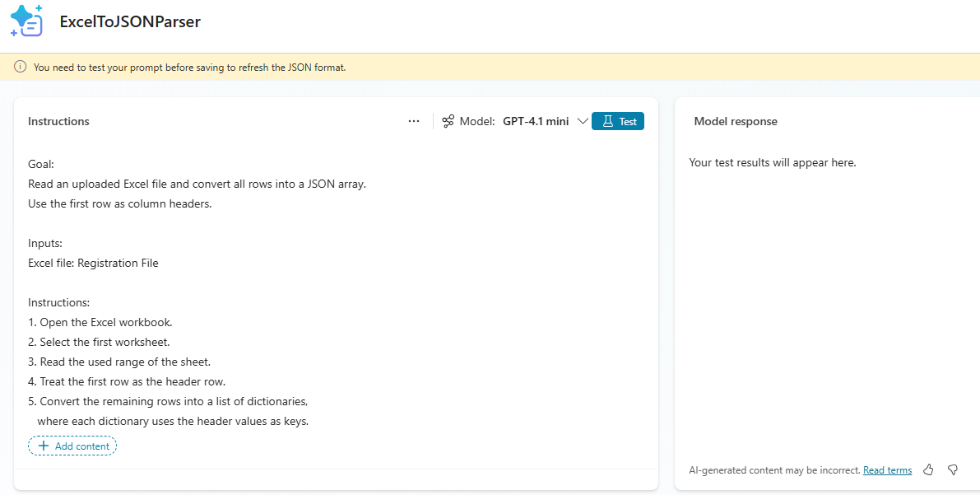The height and width of the screenshot is (495, 980).
Task: Click the model settings icon beside Model label
Action: coord(448,121)
